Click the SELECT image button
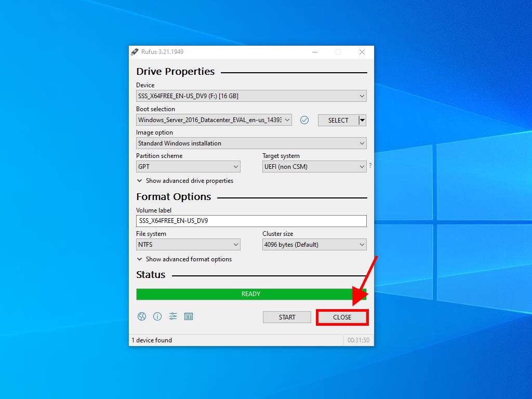 [338, 120]
